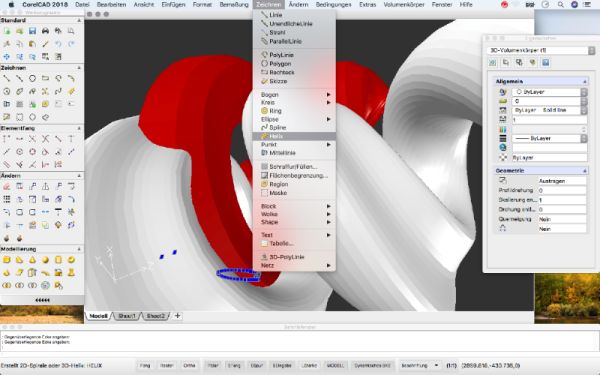Choose Schraffur/Füllen from the Zeichnen menu
Image resolution: width=600 pixels, height=375 pixels.
[x=294, y=167]
